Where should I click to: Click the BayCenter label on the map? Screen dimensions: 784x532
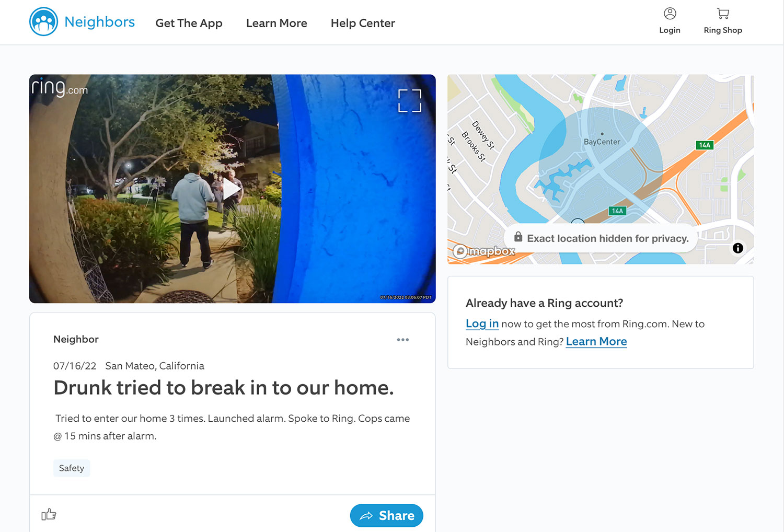pyautogui.click(x=602, y=142)
